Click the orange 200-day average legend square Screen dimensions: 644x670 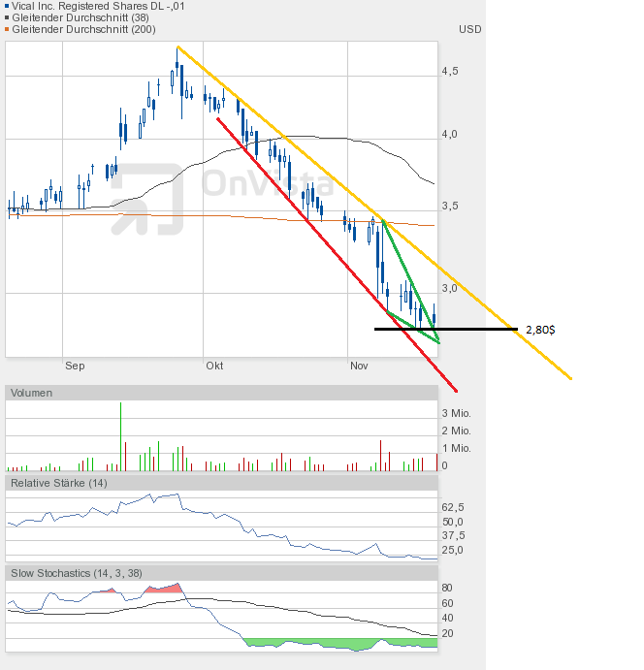tap(7, 29)
